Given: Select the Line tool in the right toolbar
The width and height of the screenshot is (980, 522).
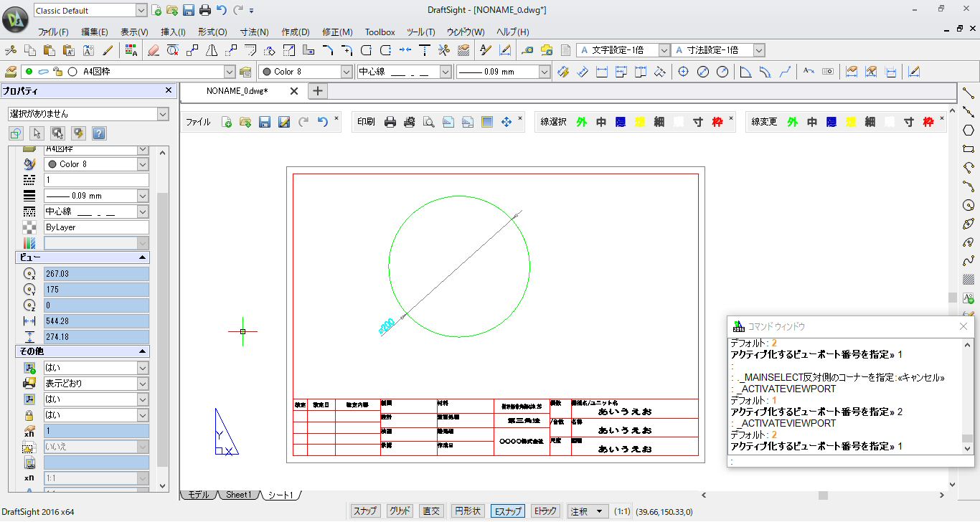Looking at the screenshot, I should 969,93.
